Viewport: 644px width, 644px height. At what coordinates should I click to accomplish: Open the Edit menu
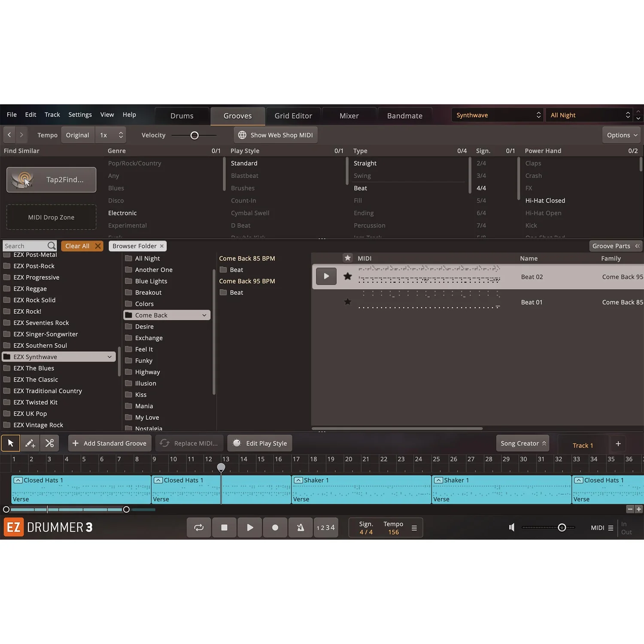(30, 115)
